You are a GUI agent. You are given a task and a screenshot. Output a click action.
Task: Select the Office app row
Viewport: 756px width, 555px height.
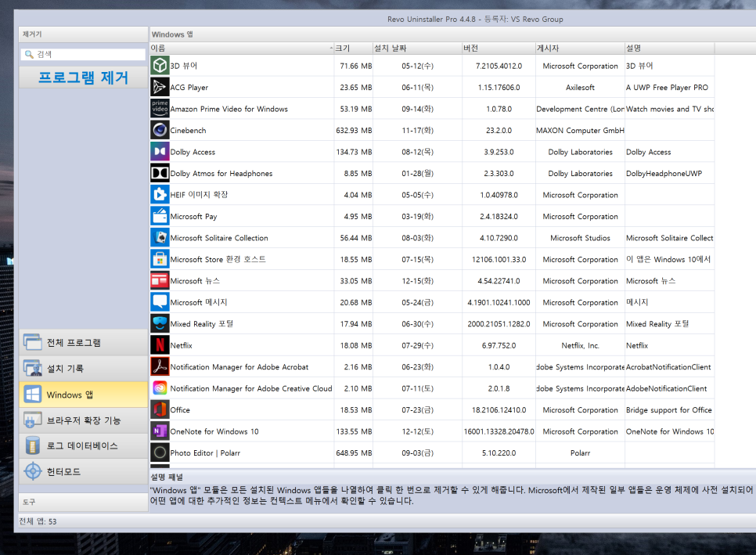tap(235, 409)
